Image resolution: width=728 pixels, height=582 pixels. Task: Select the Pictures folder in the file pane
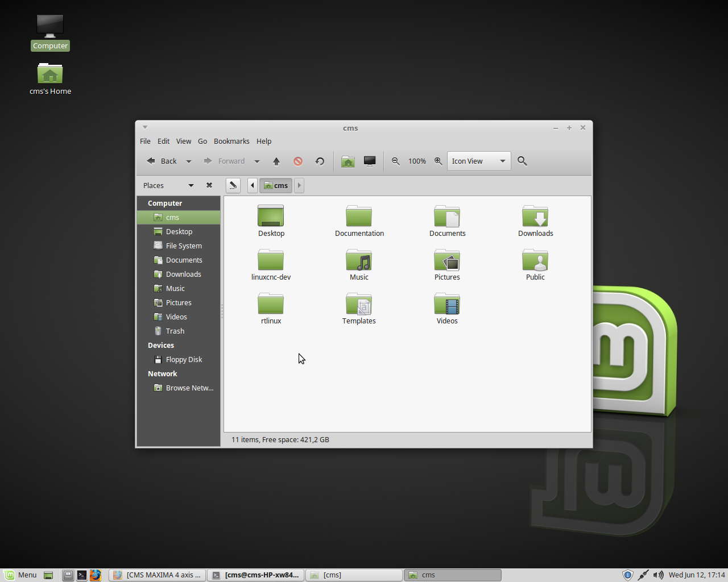(x=448, y=265)
